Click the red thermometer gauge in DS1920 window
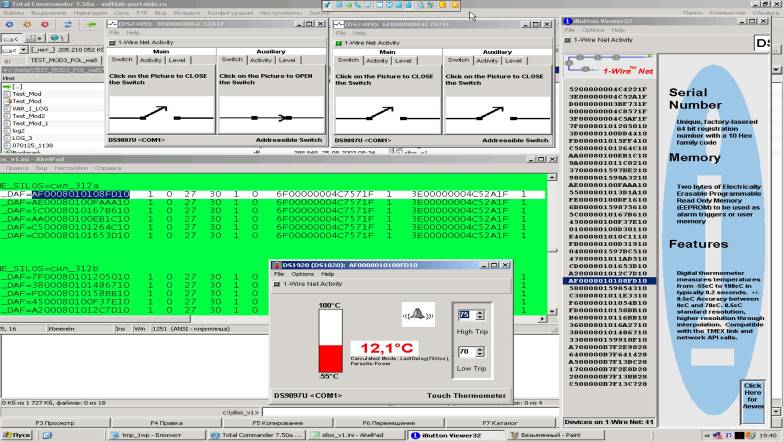This screenshot has height=442, width=783. click(330, 341)
